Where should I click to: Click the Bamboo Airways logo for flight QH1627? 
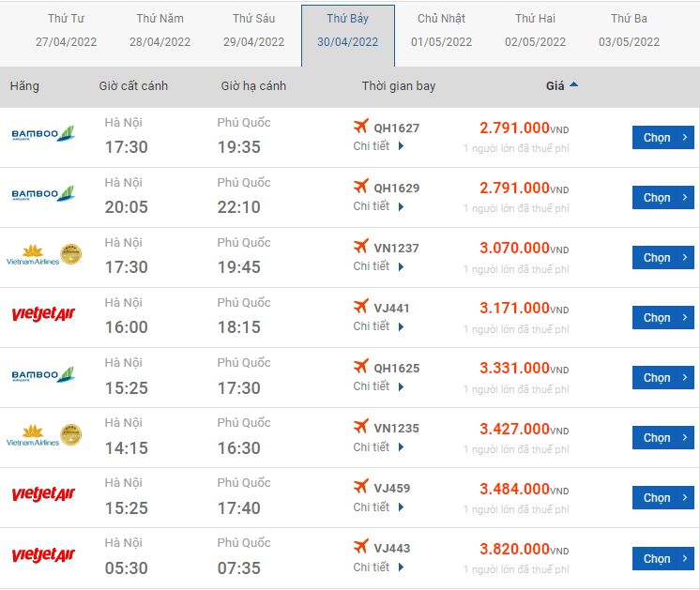(x=43, y=134)
